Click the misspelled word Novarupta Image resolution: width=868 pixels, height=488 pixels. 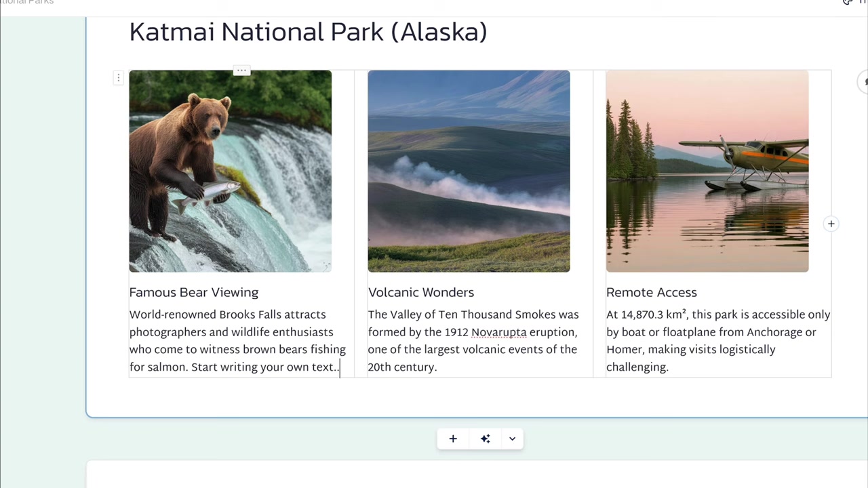499,332
